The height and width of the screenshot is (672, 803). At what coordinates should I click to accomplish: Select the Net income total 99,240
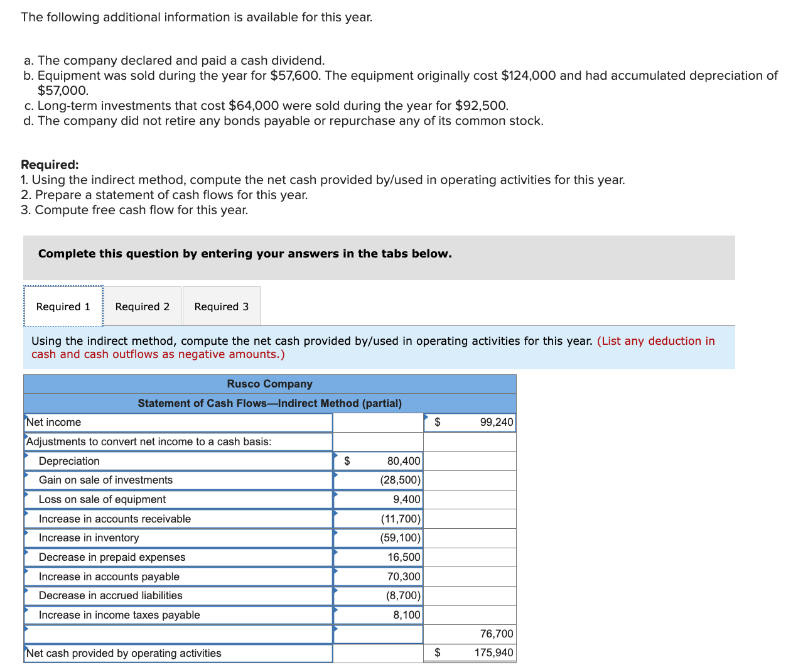point(470,423)
